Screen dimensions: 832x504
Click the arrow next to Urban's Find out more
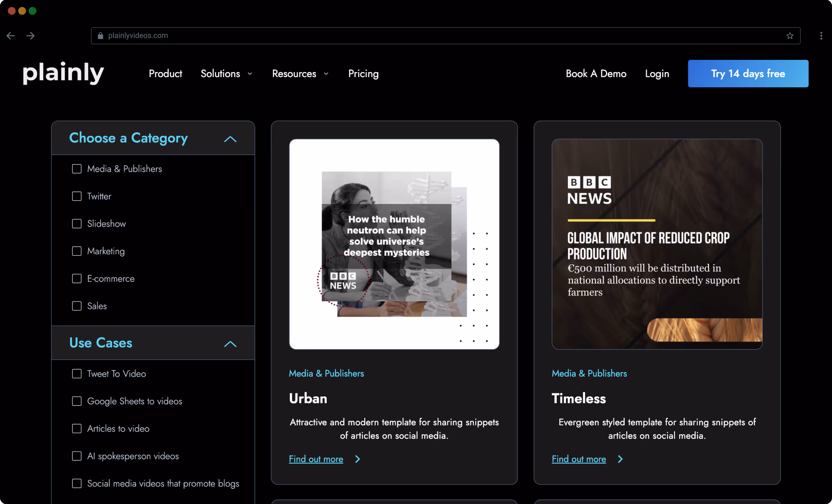tap(357, 459)
